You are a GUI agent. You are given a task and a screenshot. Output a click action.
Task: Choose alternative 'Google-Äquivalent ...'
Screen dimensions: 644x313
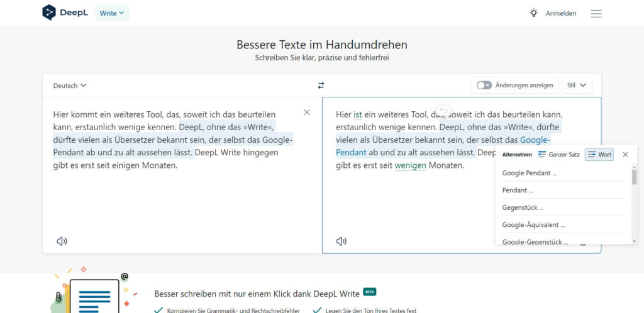click(563, 225)
